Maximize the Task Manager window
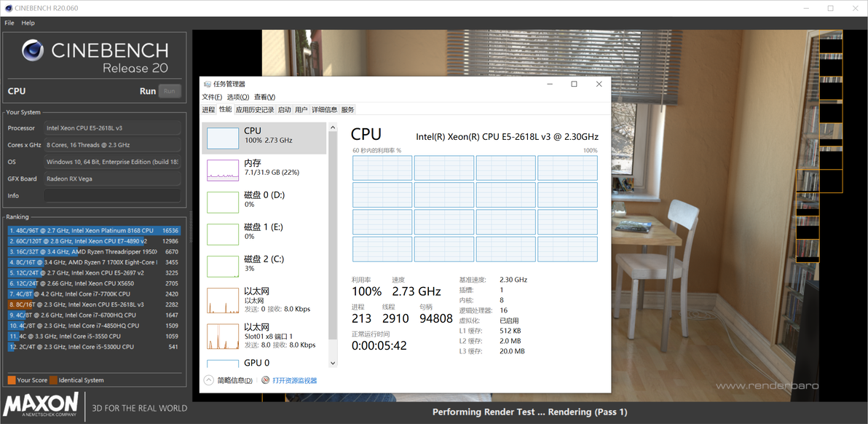This screenshot has width=868, height=424. pos(574,84)
